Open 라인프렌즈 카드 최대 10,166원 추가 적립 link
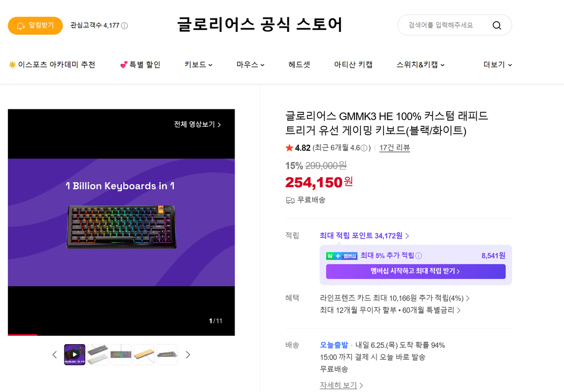Viewport: 564px width, 392px height. coord(395,298)
